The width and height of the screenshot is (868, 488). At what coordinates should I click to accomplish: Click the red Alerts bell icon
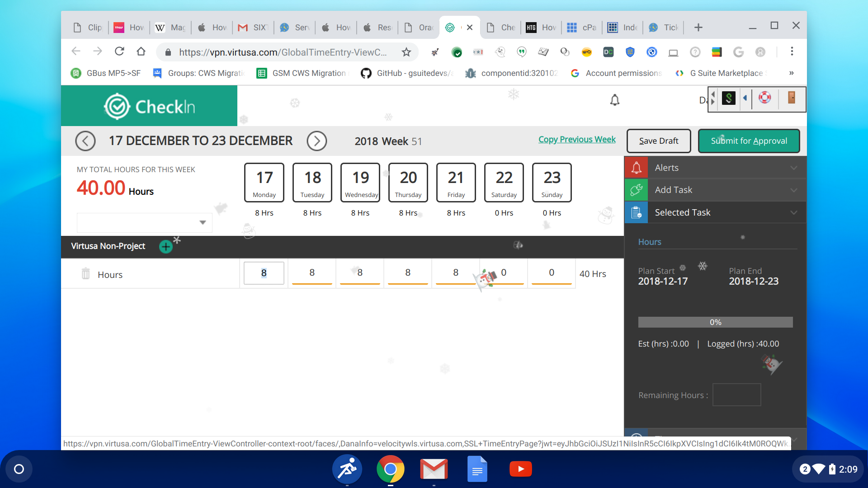click(636, 168)
